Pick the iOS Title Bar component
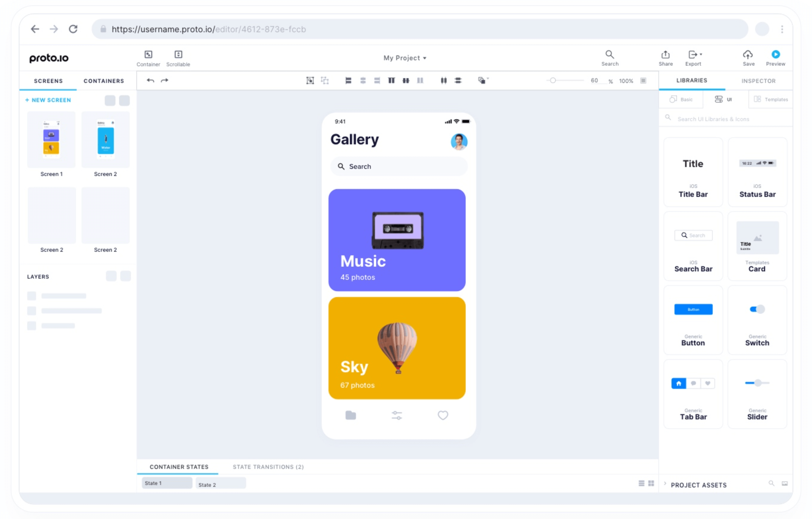 (693, 172)
